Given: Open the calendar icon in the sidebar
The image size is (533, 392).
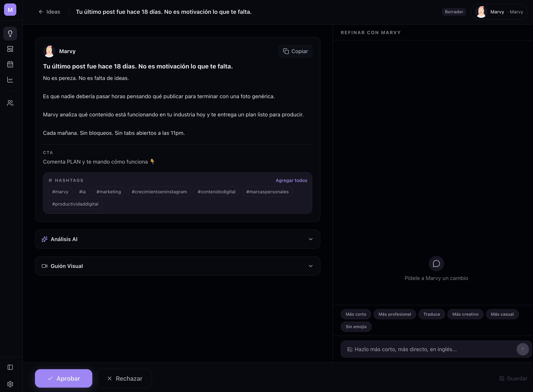Looking at the screenshot, I should coord(10,64).
